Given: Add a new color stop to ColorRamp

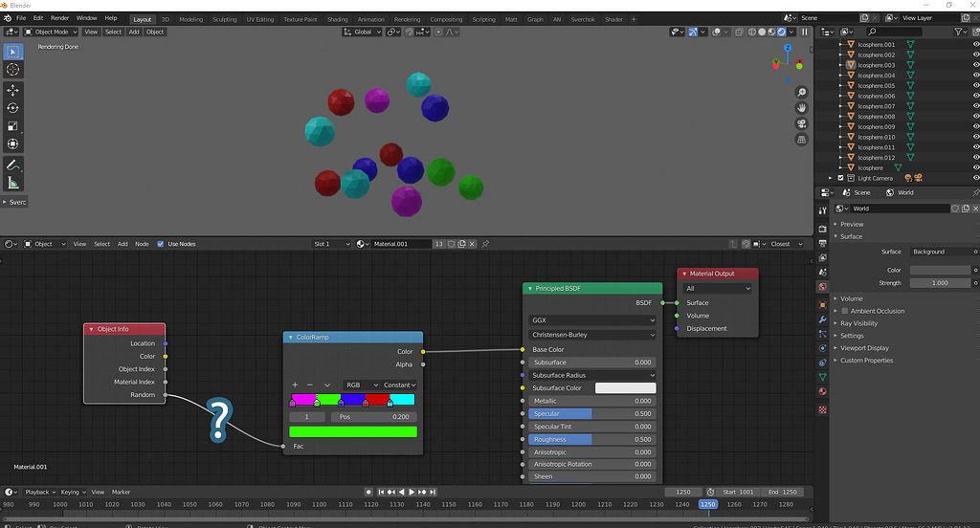Looking at the screenshot, I should [295, 385].
